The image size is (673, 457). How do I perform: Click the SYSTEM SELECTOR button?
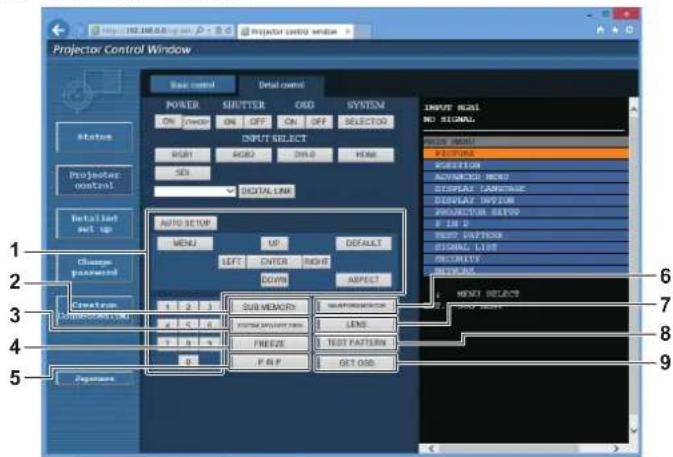tap(366, 122)
